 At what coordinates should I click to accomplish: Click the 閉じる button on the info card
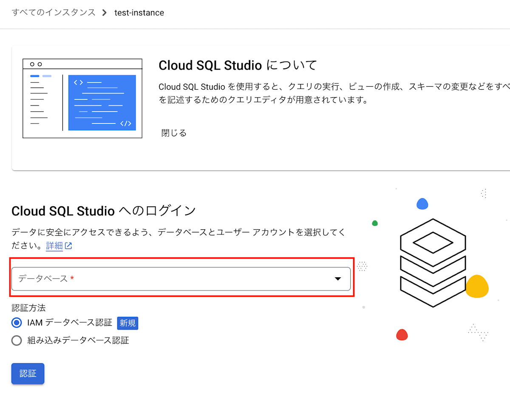click(174, 133)
